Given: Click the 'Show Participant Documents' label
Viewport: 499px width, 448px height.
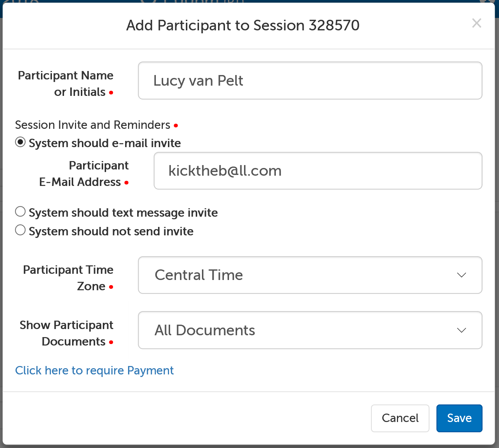Looking at the screenshot, I should [x=67, y=333].
